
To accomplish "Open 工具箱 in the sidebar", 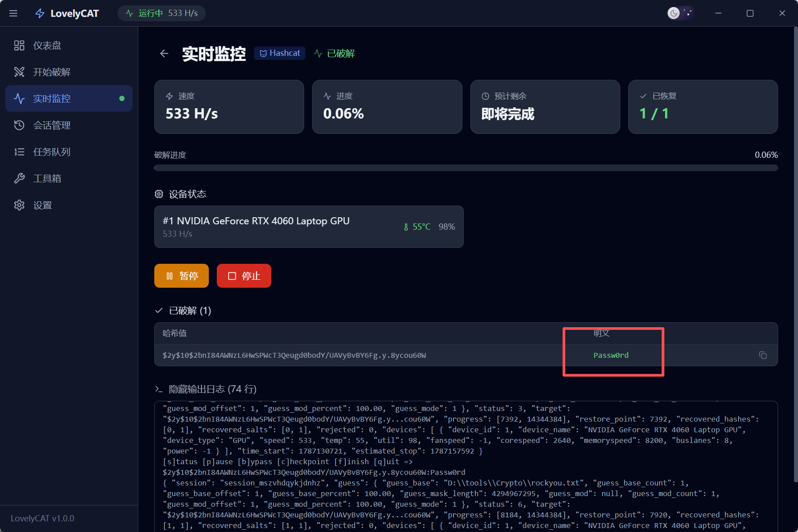I will tap(69, 178).
